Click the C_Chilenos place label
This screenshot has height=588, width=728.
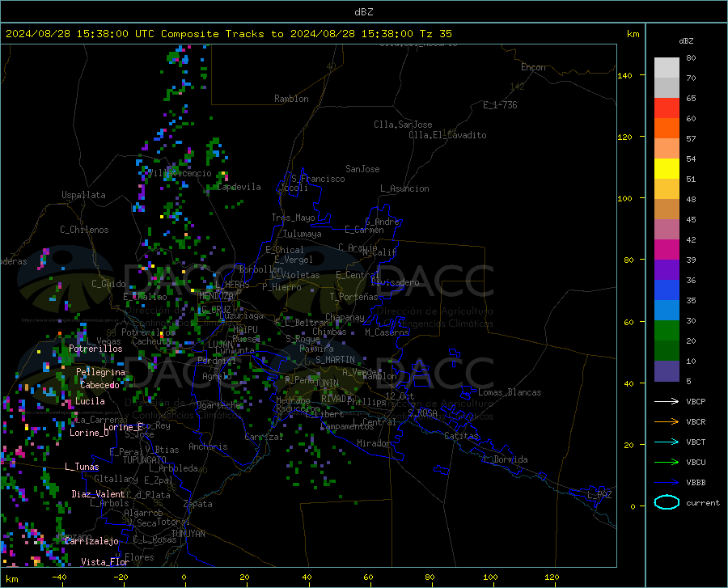84,230
